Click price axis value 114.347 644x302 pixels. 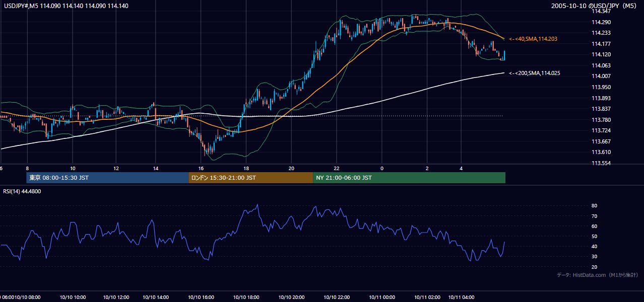(602, 11)
